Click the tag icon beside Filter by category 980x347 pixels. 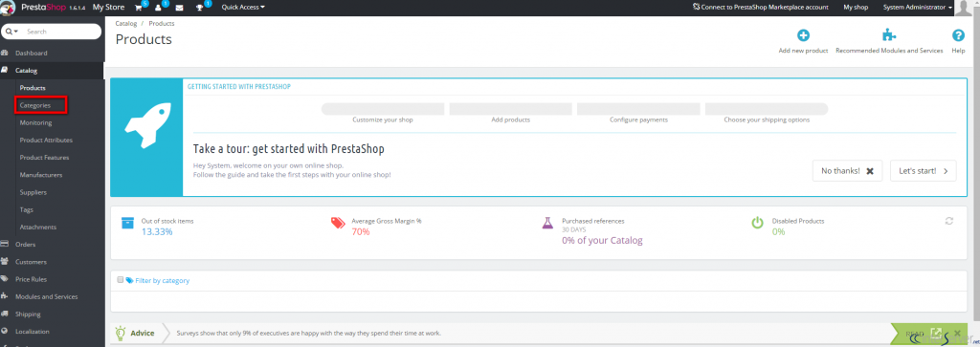coord(129,280)
